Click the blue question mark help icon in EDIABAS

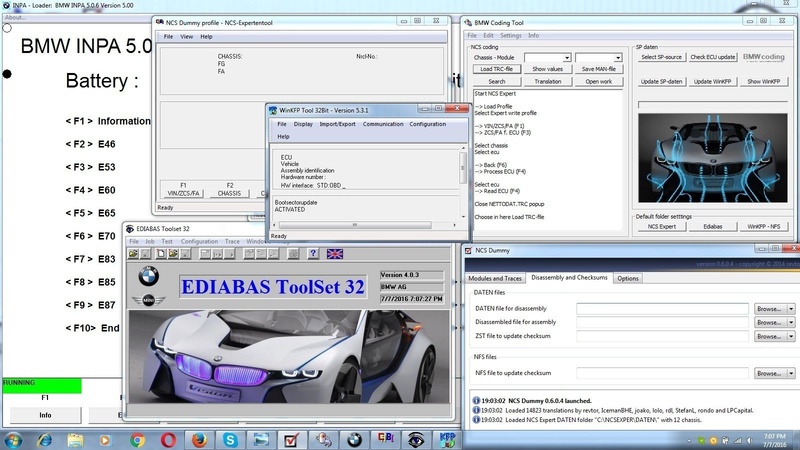click(x=313, y=254)
